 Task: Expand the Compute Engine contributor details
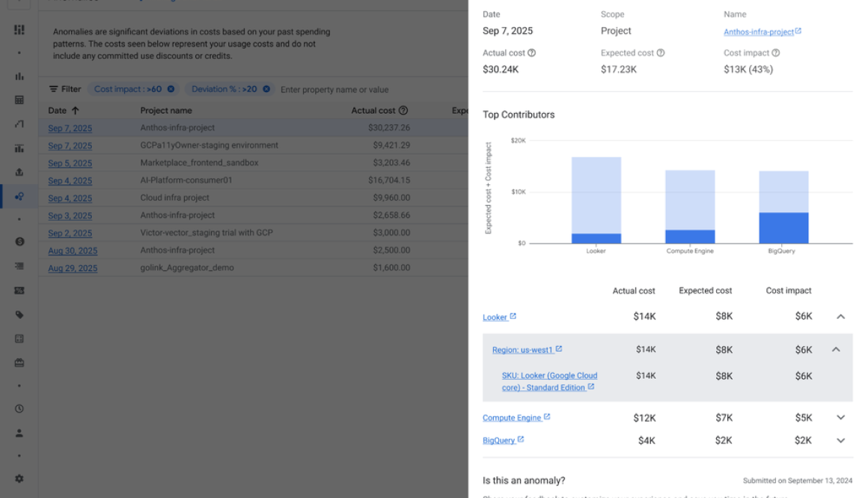(x=841, y=417)
